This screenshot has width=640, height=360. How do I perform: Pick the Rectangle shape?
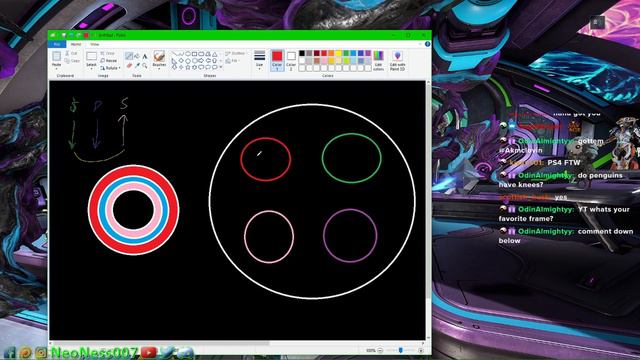coord(194,54)
